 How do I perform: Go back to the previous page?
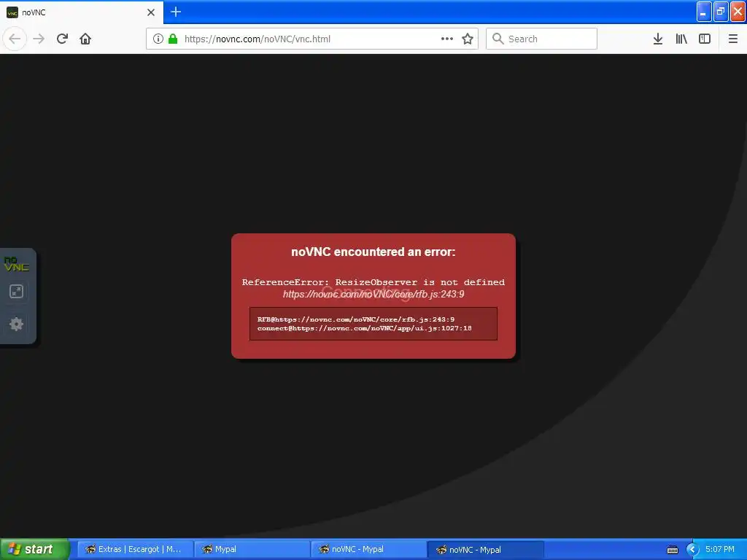(x=15, y=39)
